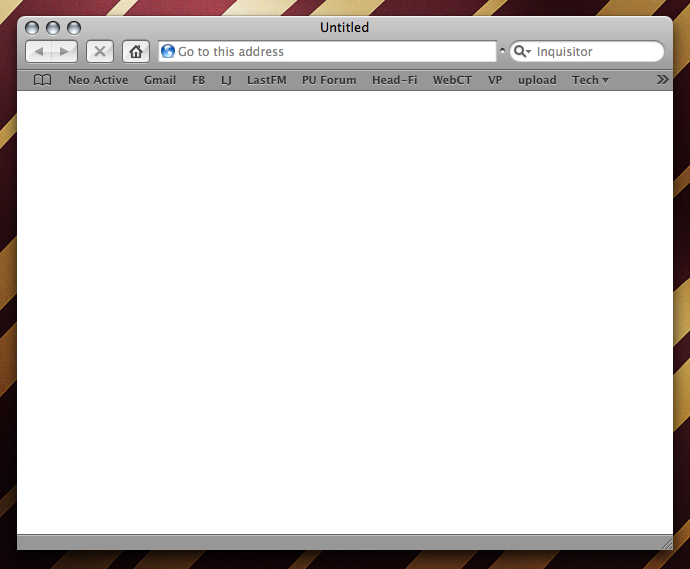This screenshot has width=690, height=569.
Task: Expand the Tech bookmarks folder
Action: pyautogui.click(x=590, y=80)
